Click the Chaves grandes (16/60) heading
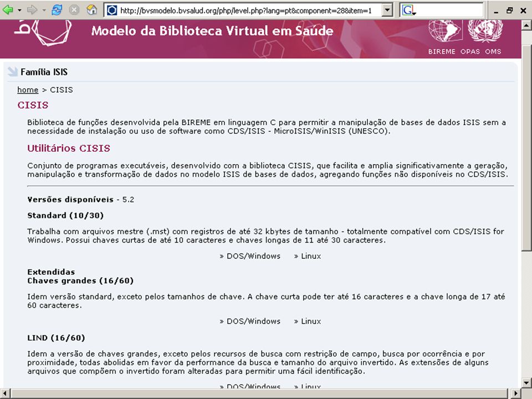 (80, 280)
